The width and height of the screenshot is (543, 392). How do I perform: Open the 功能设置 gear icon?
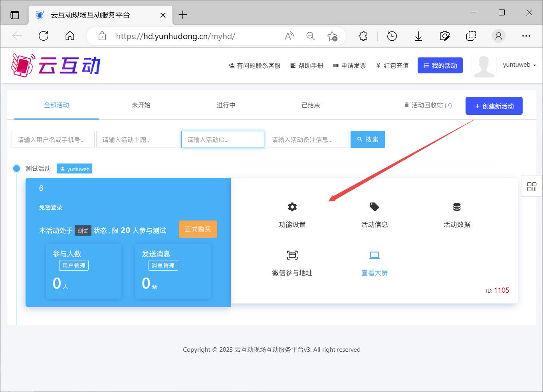[292, 207]
